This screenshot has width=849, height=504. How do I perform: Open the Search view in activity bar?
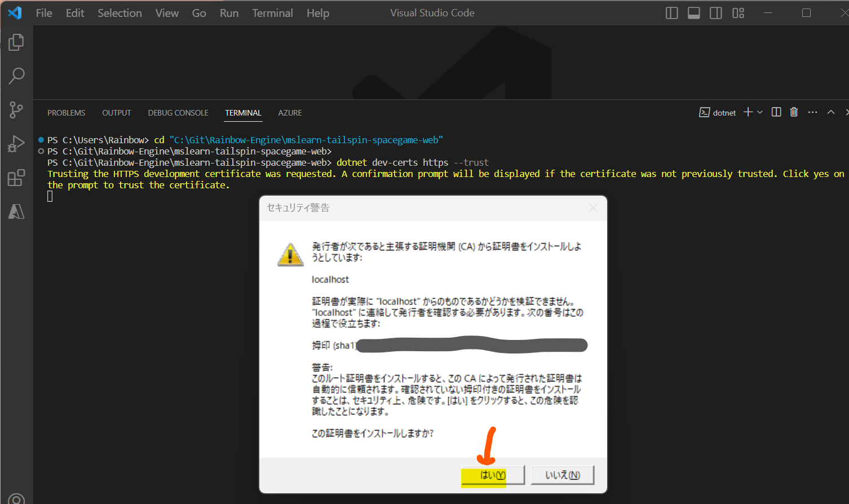(x=16, y=76)
